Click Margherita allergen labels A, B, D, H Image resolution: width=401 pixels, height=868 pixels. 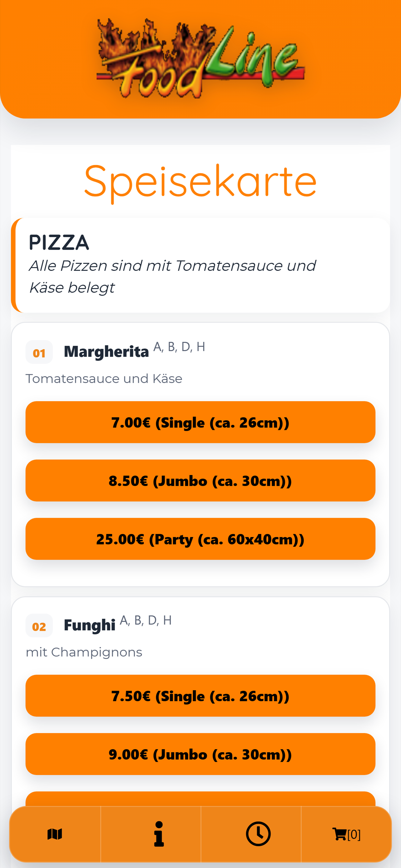(x=179, y=347)
